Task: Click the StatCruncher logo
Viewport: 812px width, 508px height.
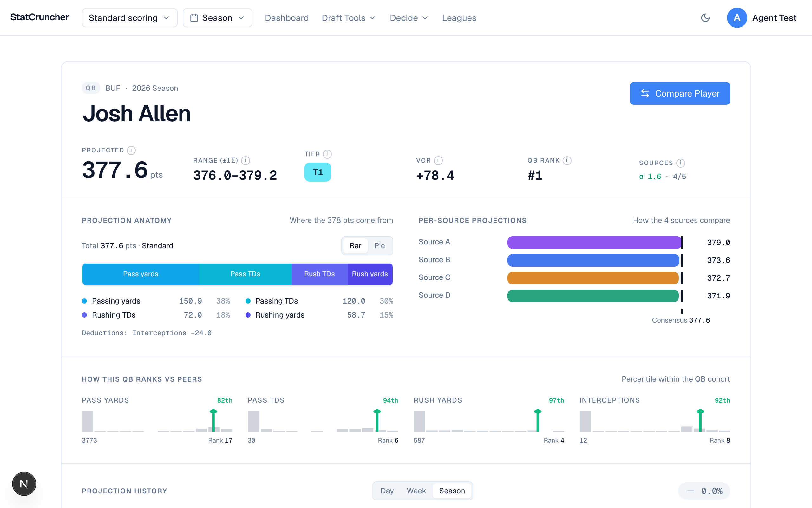Action: click(40, 17)
